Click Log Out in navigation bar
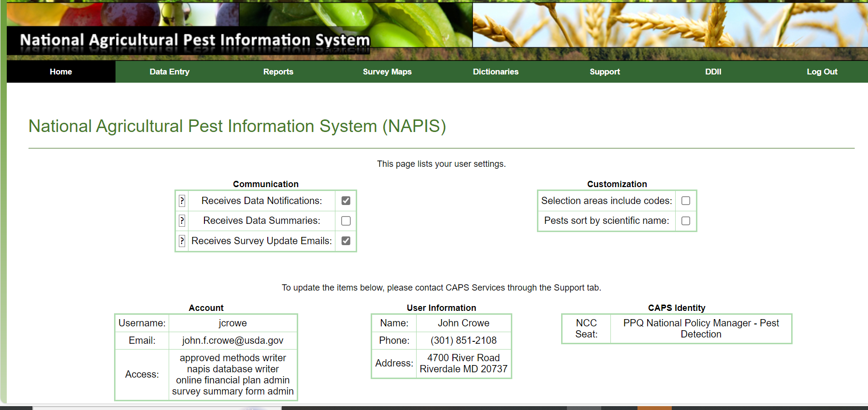Screen dimensions: 868x410 pyautogui.click(x=822, y=72)
